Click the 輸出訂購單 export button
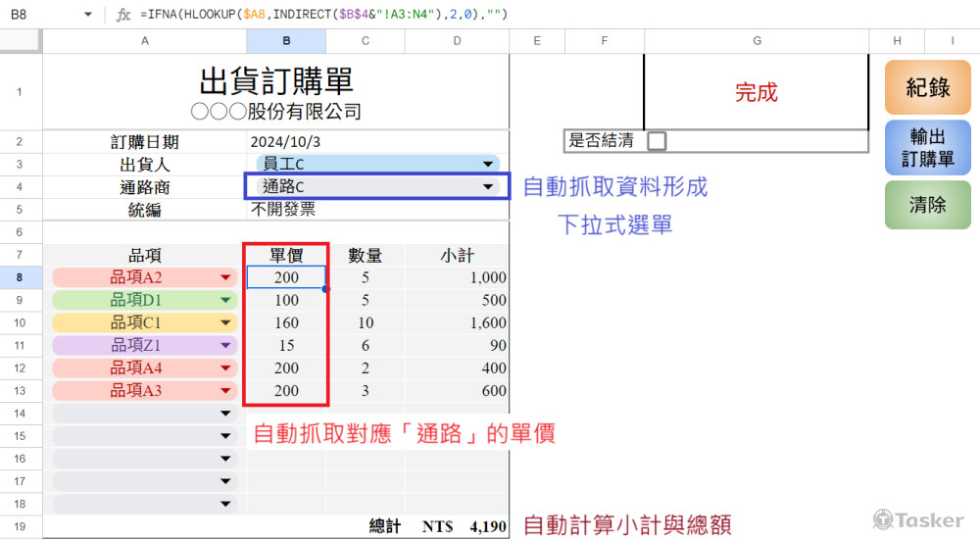Viewport: 980px width, 540px height. 927,148
